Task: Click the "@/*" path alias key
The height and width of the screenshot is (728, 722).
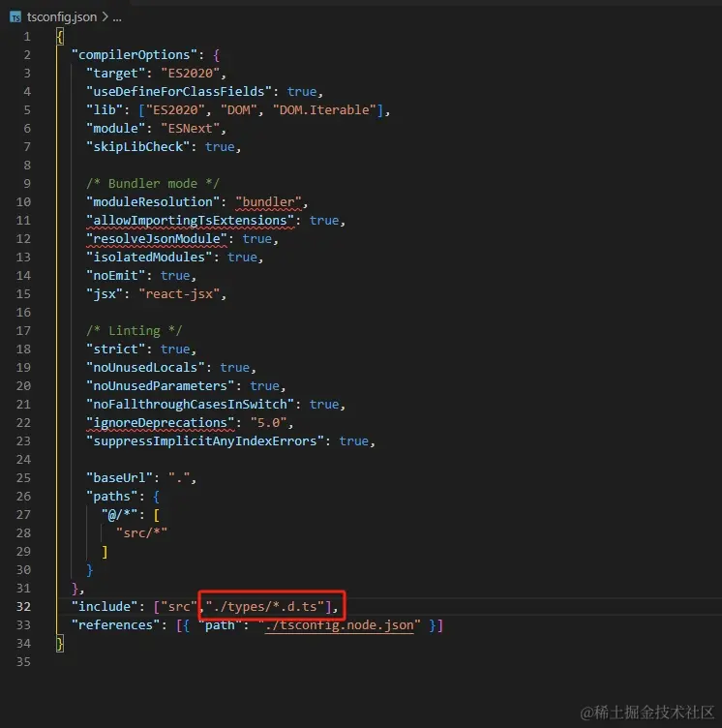Action: point(119,515)
